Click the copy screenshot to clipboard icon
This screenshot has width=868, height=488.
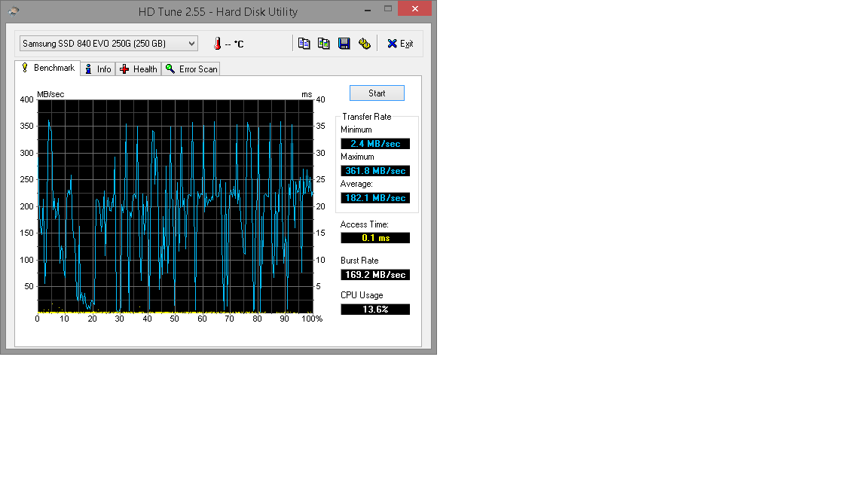coord(324,43)
